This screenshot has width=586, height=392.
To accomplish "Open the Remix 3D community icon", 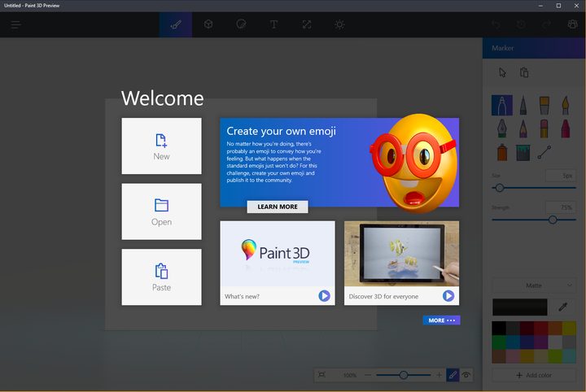I will click(x=572, y=24).
